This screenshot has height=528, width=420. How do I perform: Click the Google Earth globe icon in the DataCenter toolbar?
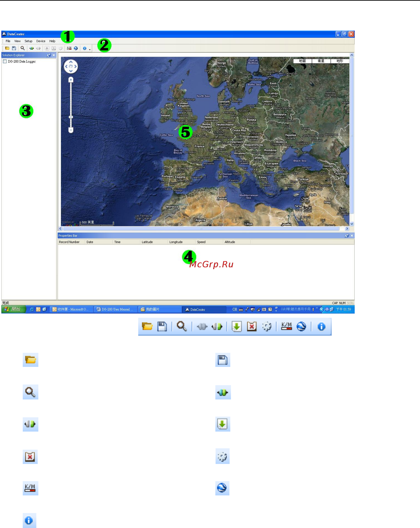(76, 48)
